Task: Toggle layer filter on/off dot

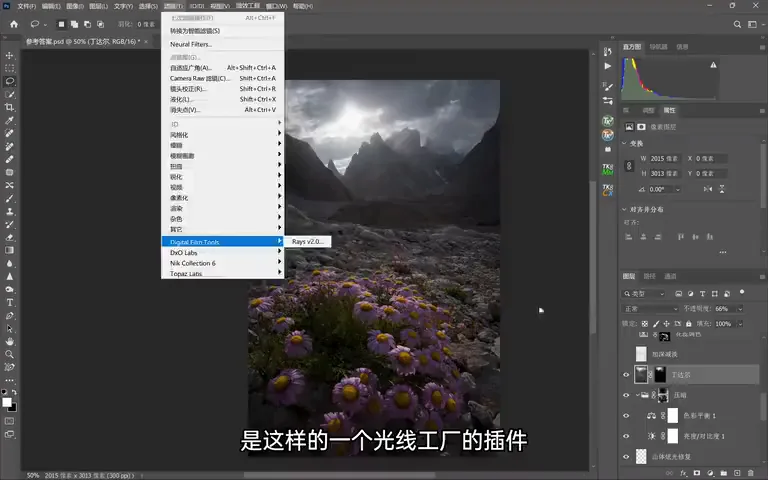Action: pyautogui.click(x=742, y=292)
